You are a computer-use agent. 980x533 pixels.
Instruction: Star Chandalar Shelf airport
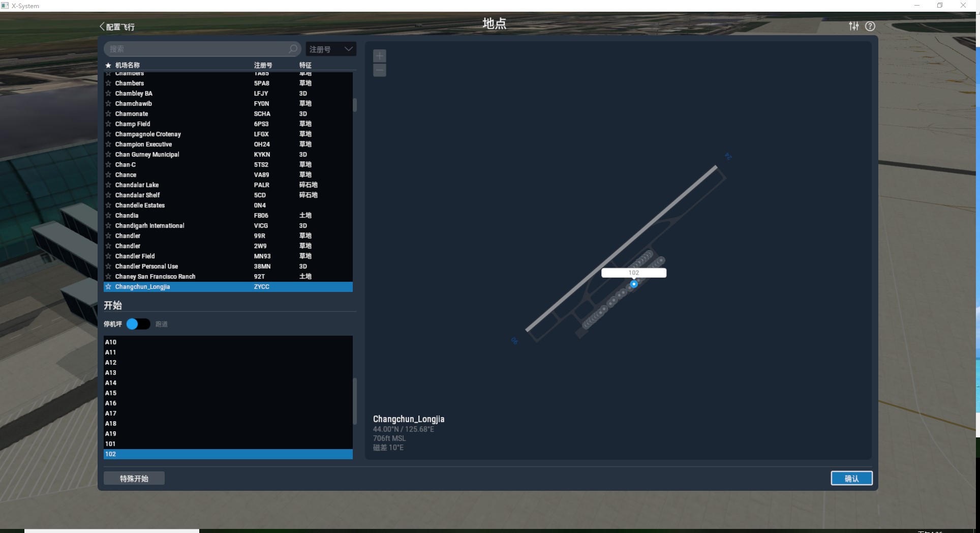(108, 195)
